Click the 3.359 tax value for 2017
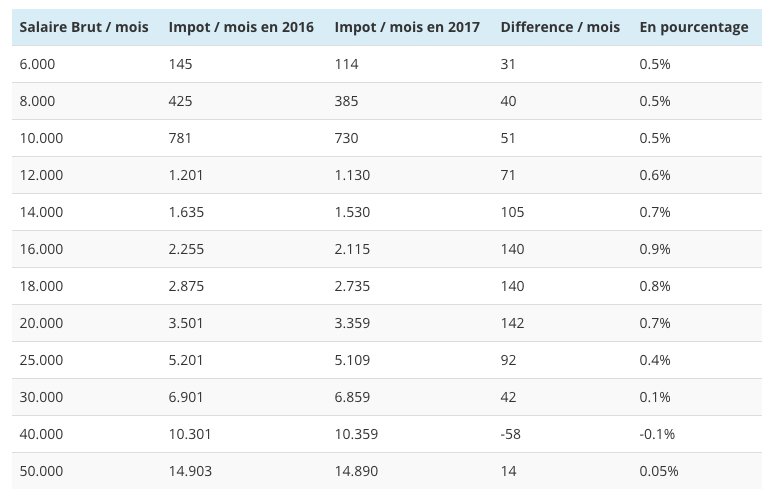The width and height of the screenshot is (775, 489). pos(352,323)
